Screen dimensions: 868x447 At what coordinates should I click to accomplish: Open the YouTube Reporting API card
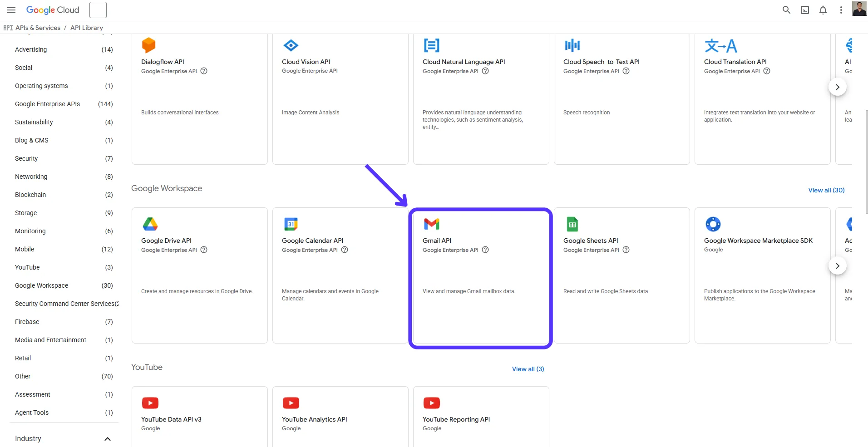pos(481,417)
